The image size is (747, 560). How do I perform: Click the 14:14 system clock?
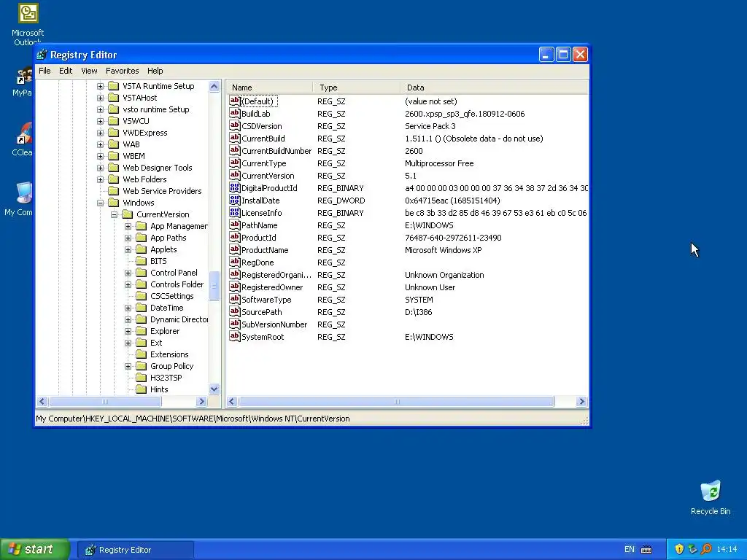pos(727,549)
